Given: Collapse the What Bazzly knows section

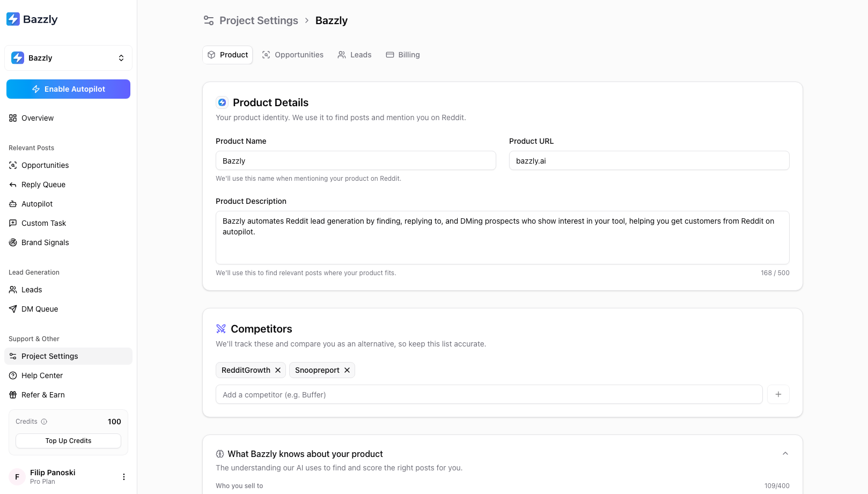Looking at the screenshot, I should tap(785, 454).
